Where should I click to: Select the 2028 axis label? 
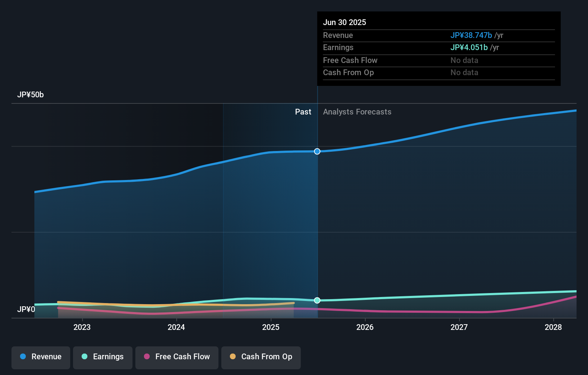553,327
